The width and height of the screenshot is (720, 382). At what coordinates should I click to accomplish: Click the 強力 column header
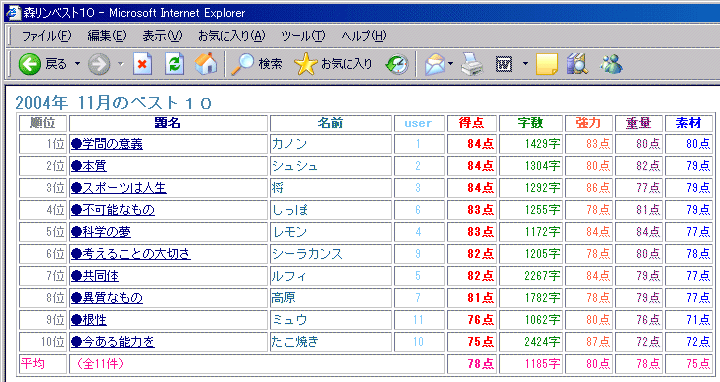(589, 123)
